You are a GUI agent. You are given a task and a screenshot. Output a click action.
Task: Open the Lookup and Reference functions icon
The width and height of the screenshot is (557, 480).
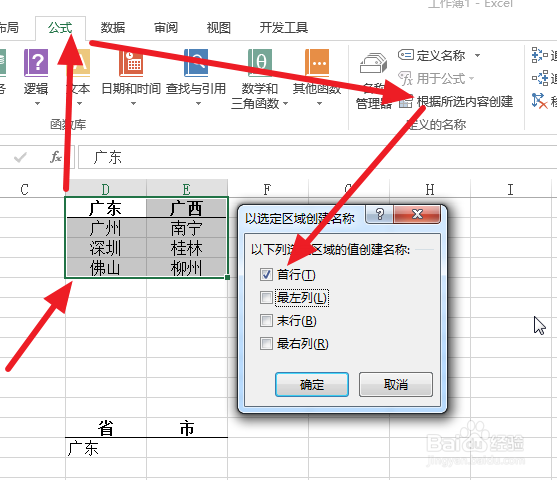point(196,63)
